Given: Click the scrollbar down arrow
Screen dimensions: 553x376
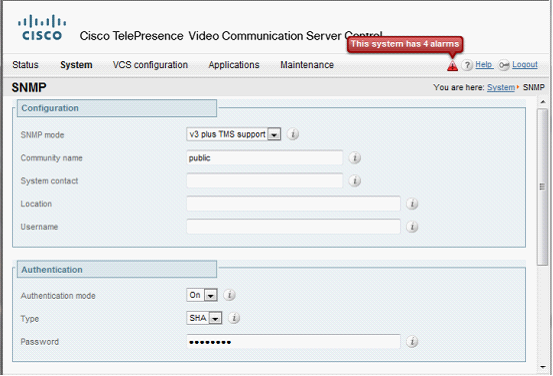Looking at the screenshot, I should pos(543,367).
